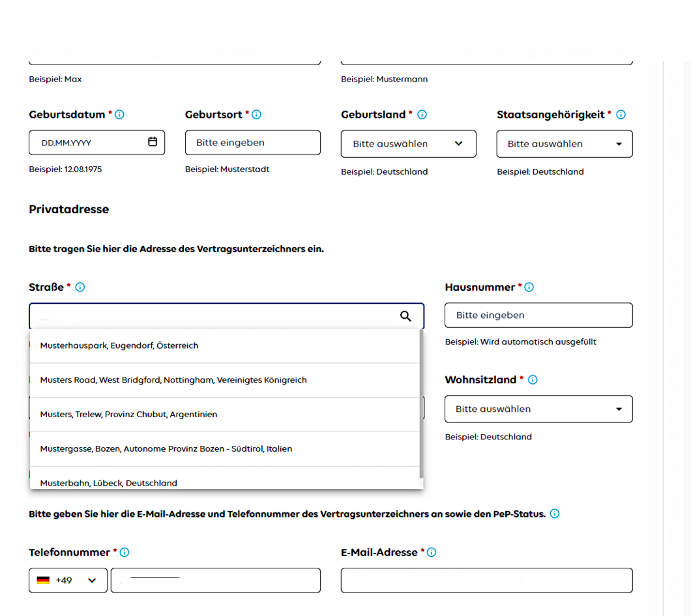Viewport: 691px width, 616px height.
Task: Click the Hausnummer input field
Action: pos(538,315)
